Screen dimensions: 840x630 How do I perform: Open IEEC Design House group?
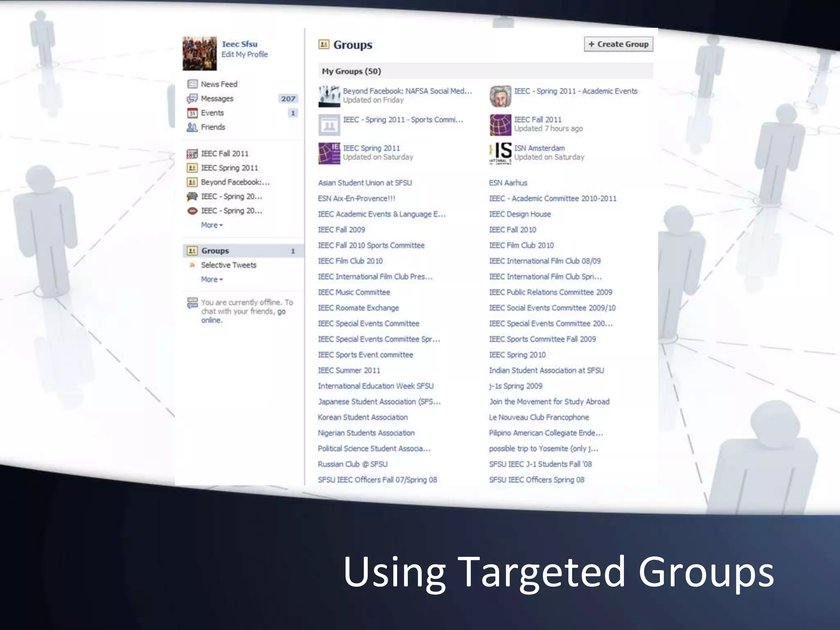[x=520, y=214]
